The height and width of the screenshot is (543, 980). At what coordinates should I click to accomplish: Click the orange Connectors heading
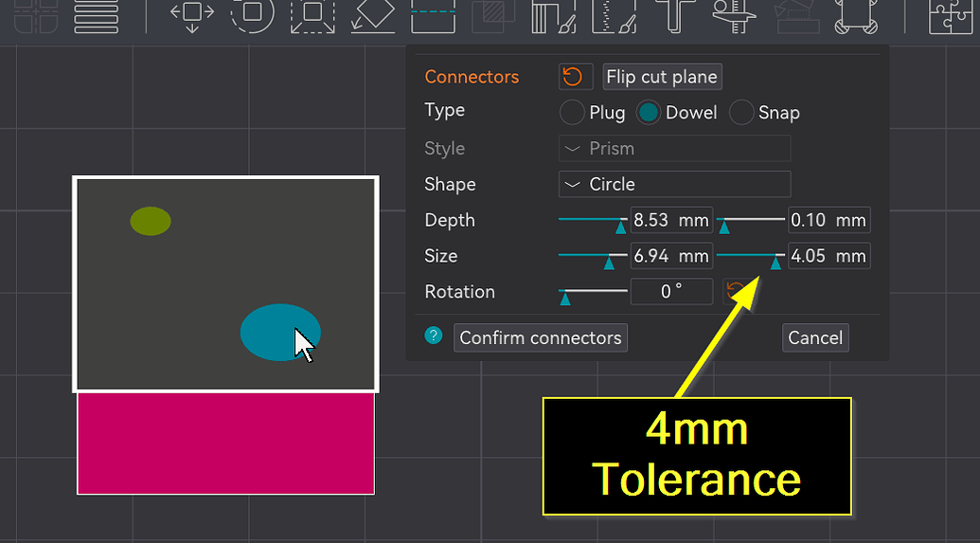pos(472,77)
